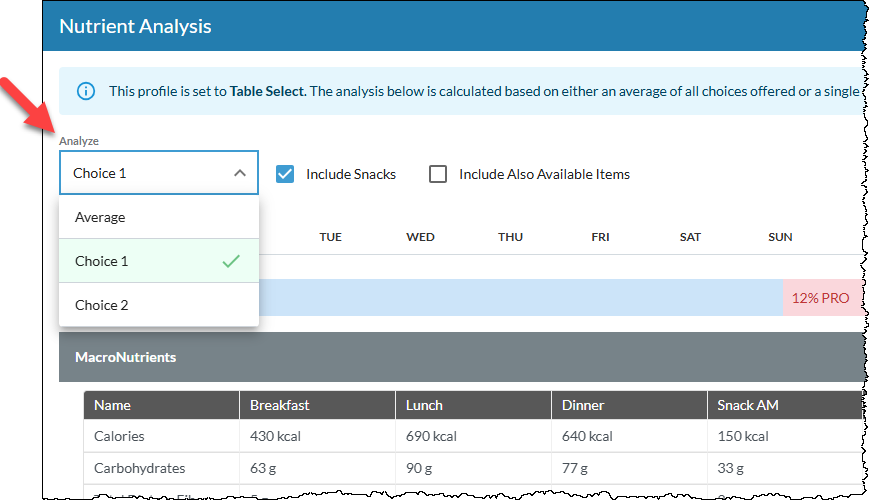869x500 pixels.
Task: Switch to the FRI day tab
Action: point(600,237)
